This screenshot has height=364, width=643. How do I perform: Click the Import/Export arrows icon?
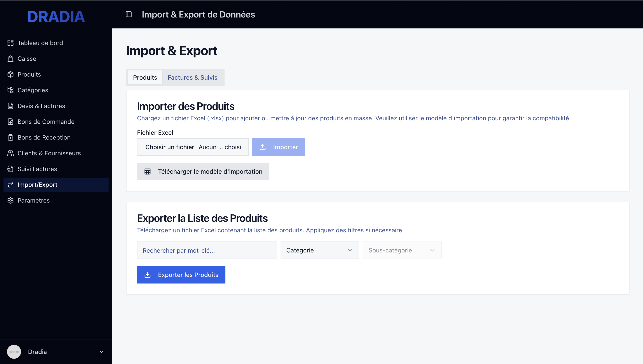[10, 184]
